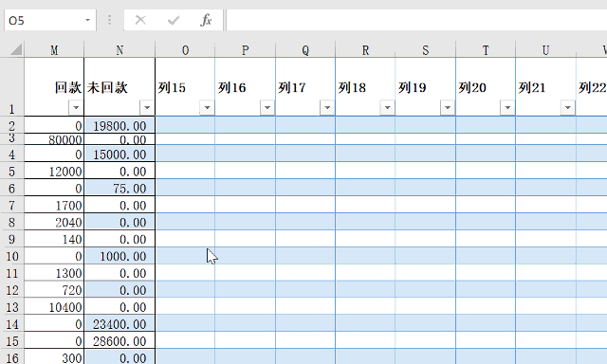
Task: Click the vertical dots formula bar resize handle
Action: [110, 20]
